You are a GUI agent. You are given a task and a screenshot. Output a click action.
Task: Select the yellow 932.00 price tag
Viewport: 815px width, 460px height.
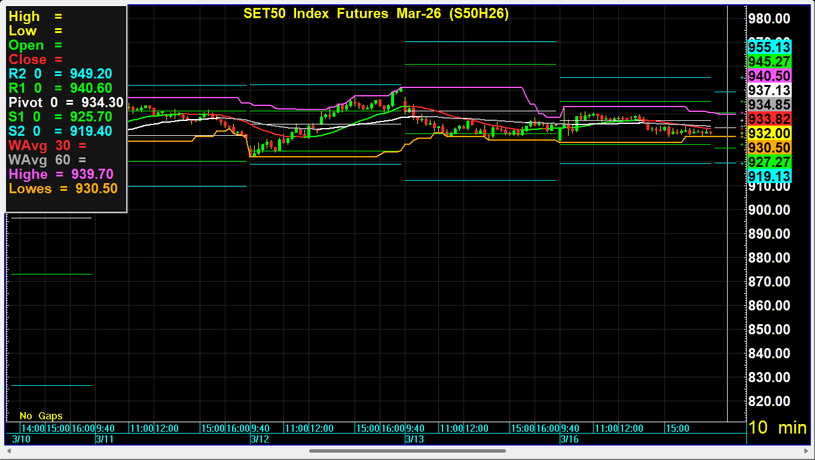tap(770, 133)
